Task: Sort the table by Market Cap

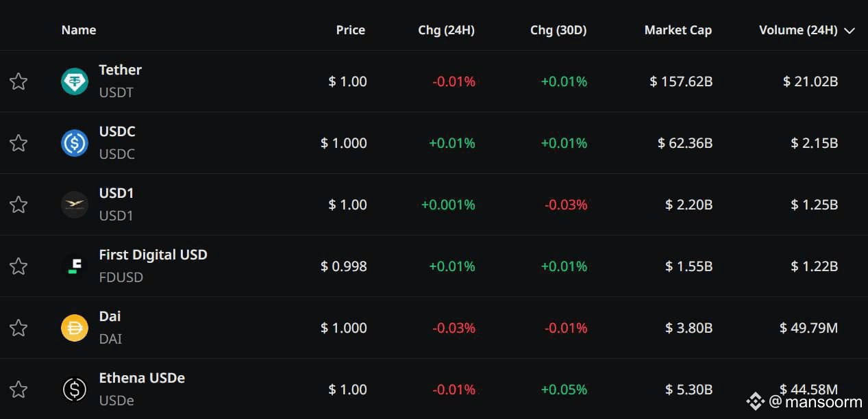Action: click(678, 30)
